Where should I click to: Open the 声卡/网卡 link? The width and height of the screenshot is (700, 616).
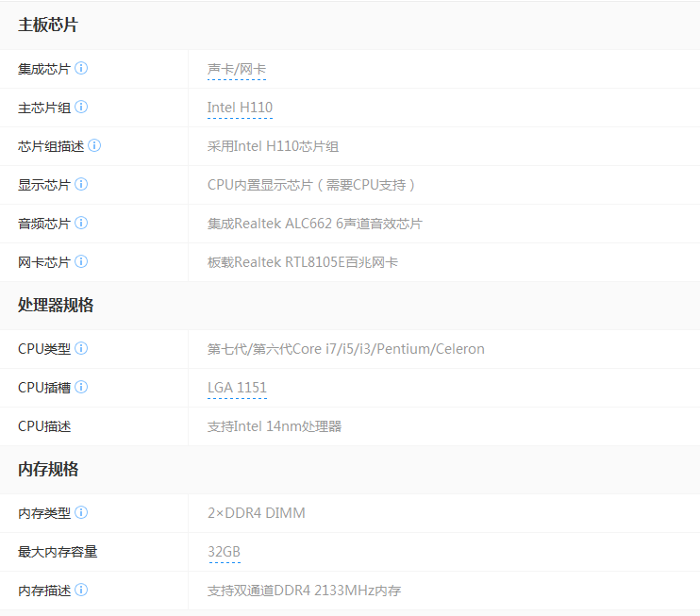coord(237,69)
